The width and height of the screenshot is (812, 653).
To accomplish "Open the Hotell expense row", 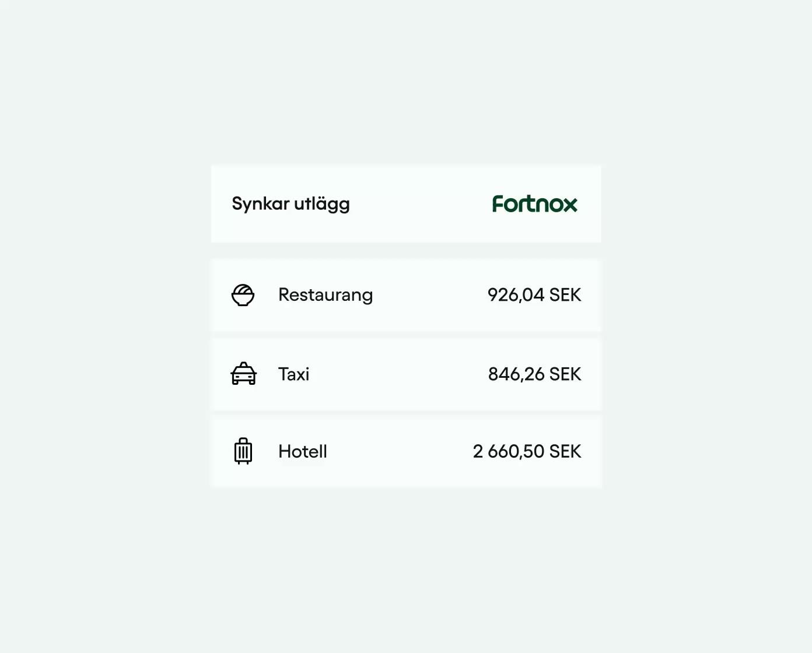I will click(x=406, y=451).
